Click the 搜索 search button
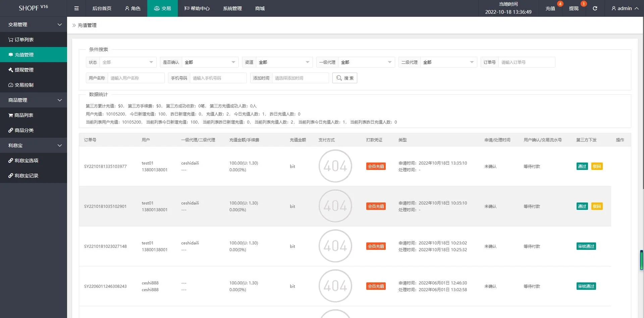644x318 pixels. pyautogui.click(x=345, y=78)
